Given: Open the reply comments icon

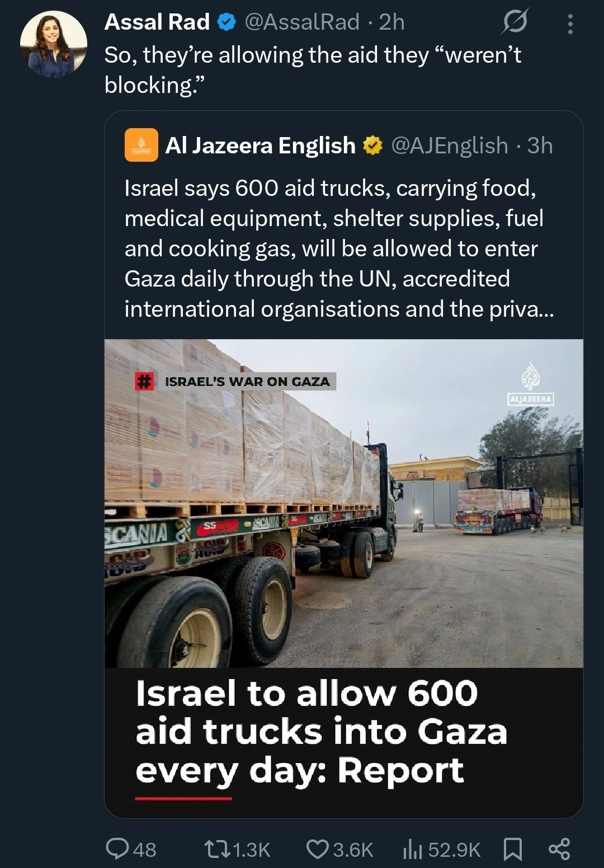Looking at the screenshot, I should 117,849.
